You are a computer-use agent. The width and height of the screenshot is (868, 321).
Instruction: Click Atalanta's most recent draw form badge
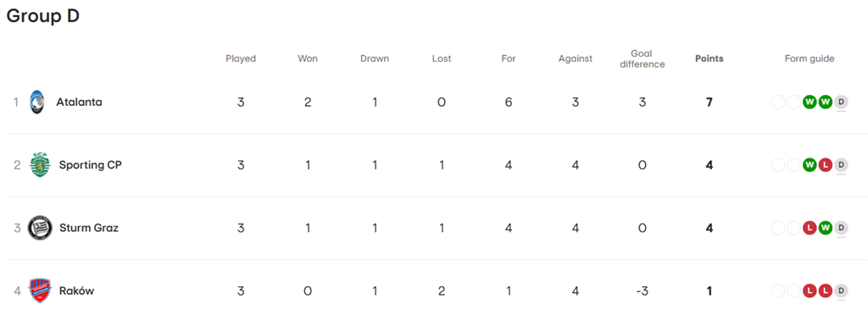[x=841, y=102]
